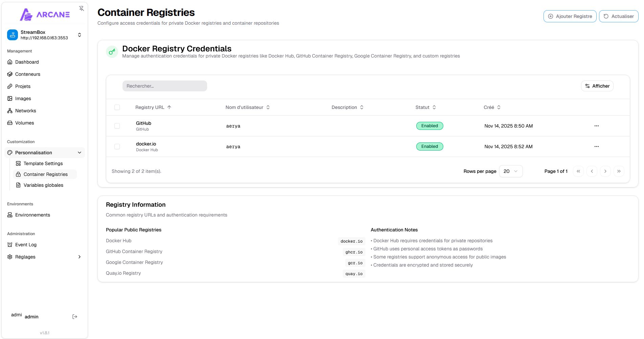Go to the last page
This screenshot has height=339, width=644.
pos(619,171)
